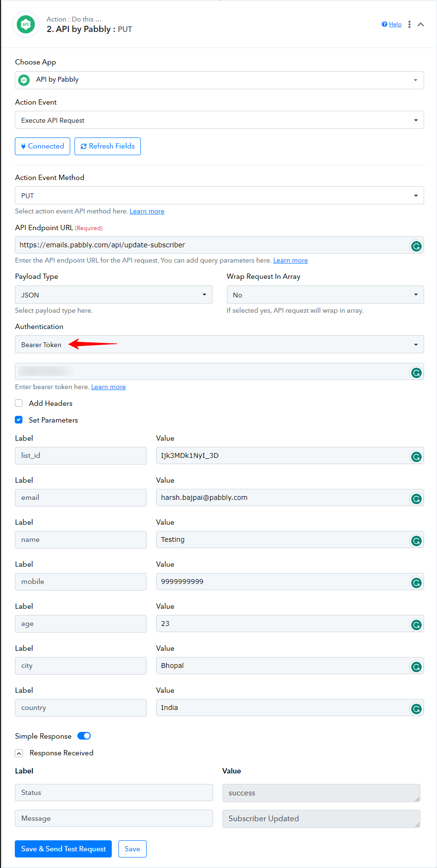Click value field containing 23
437x868 pixels.
coord(290,624)
